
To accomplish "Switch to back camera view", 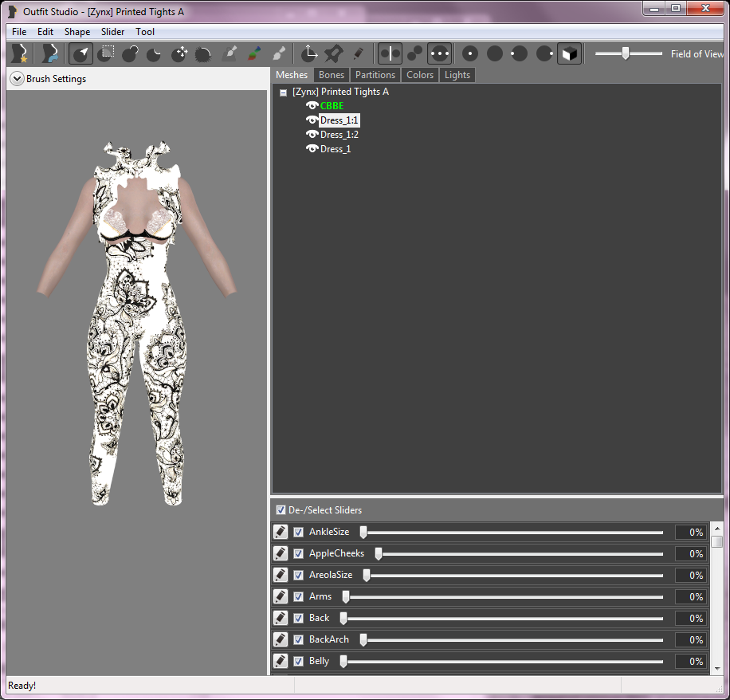I will click(495, 53).
